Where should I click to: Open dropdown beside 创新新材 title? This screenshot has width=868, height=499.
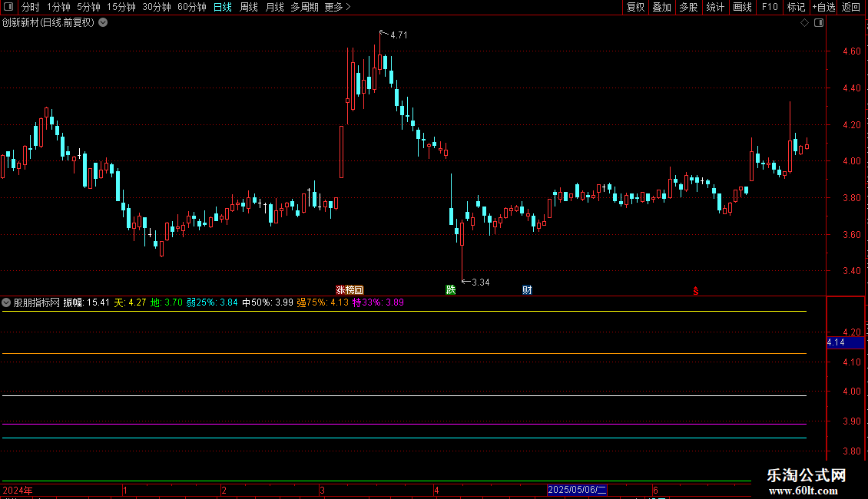click(x=103, y=23)
